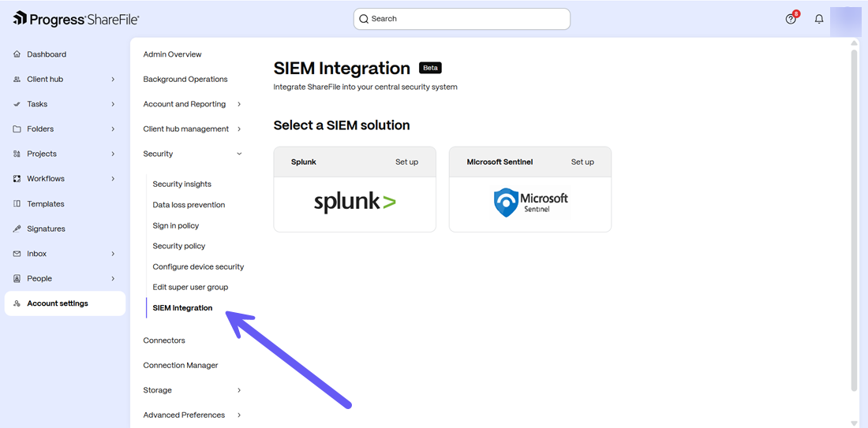Click the Tasks checkmark icon
Image resolution: width=868 pixels, height=428 pixels.
(17, 104)
